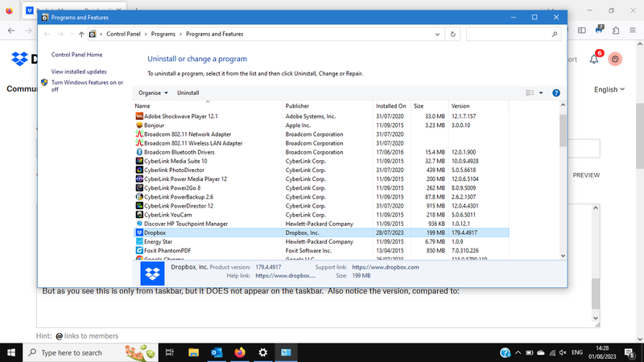This screenshot has height=362, width=644.
Task: Open Outlook from the taskbar
Action: pos(217,352)
